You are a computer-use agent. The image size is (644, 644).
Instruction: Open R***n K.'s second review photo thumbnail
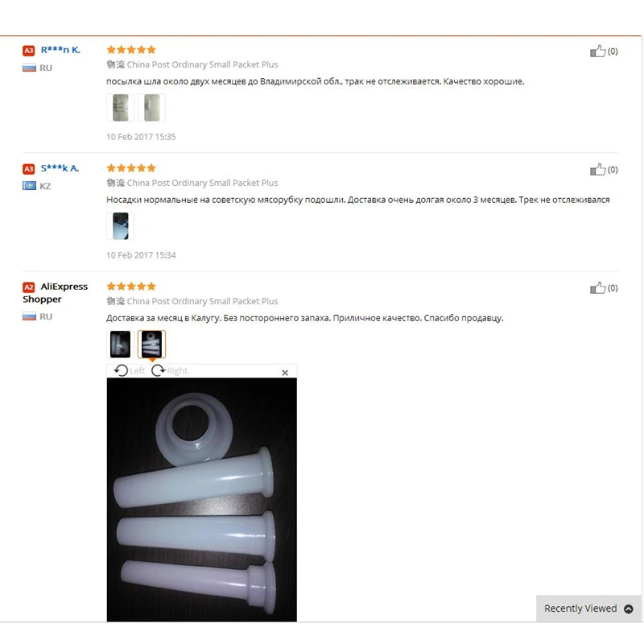point(151,108)
